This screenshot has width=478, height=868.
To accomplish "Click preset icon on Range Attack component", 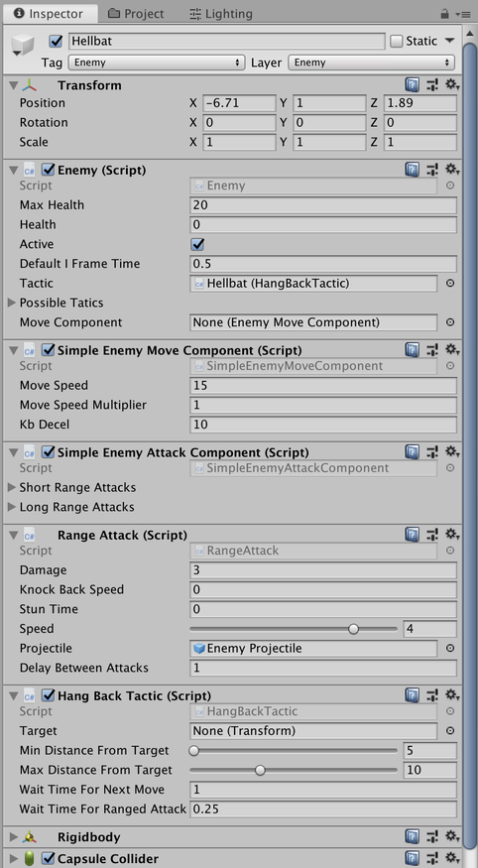I will [432, 535].
